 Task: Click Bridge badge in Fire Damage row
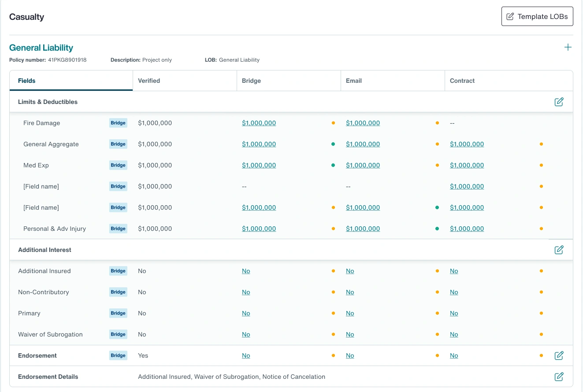click(x=118, y=123)
